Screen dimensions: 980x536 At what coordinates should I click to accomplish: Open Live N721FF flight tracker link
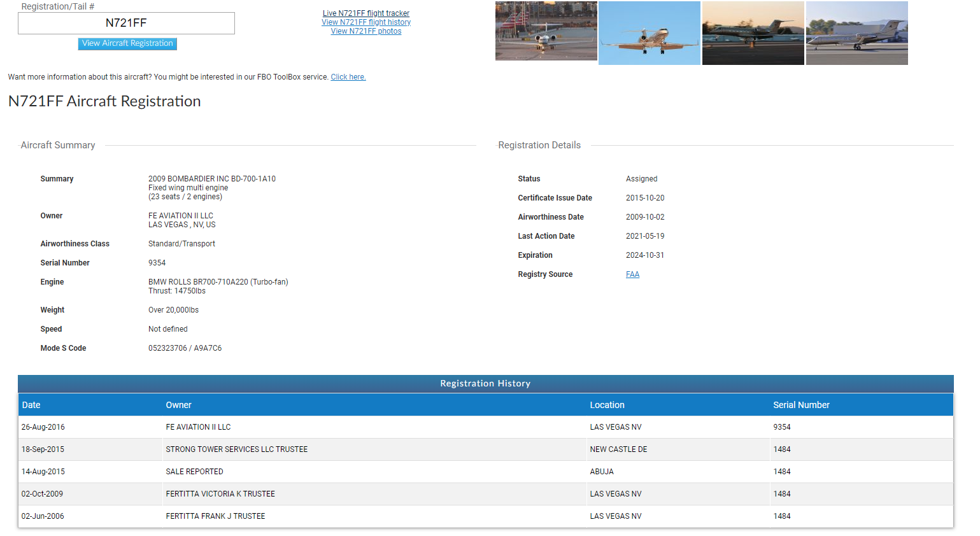pos(366,13)
